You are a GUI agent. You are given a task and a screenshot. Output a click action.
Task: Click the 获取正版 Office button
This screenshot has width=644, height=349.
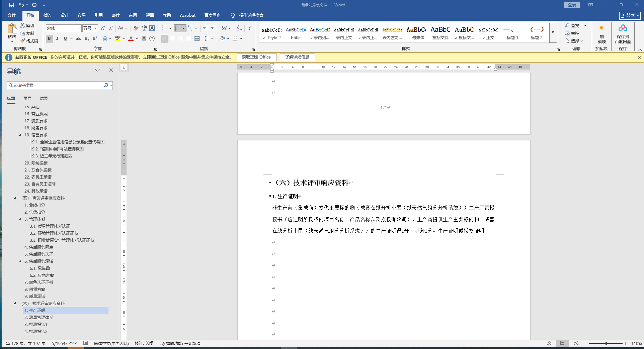tap(256, 57)
